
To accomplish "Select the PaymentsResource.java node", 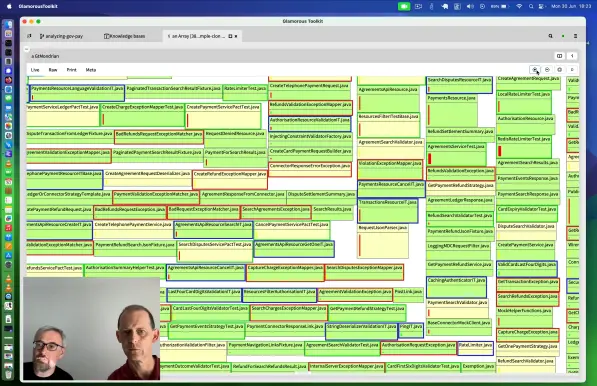I will pyautogui.click(x=452, y=110).
